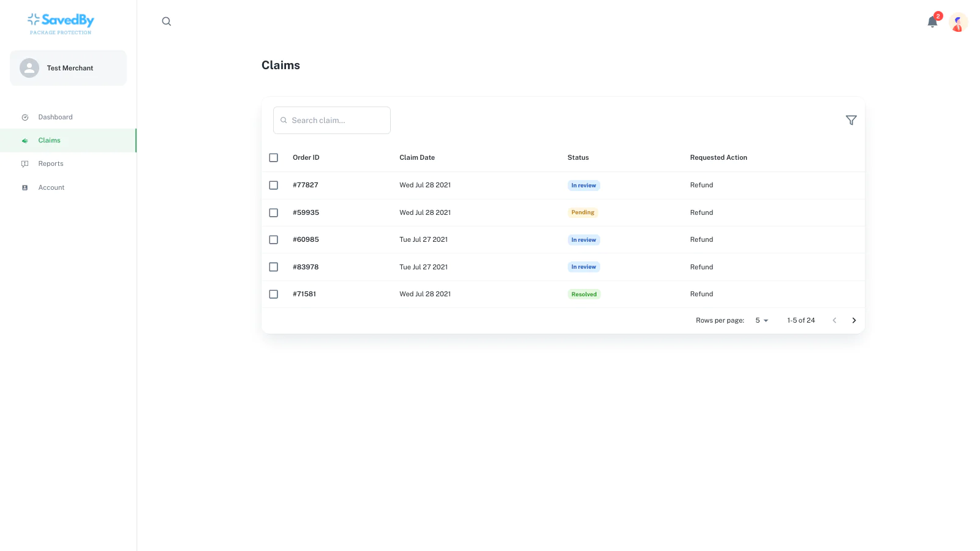Click the Dashboard sidebar icon
The height and width of the screenshot is (551, 980).
tap(25, 118)
